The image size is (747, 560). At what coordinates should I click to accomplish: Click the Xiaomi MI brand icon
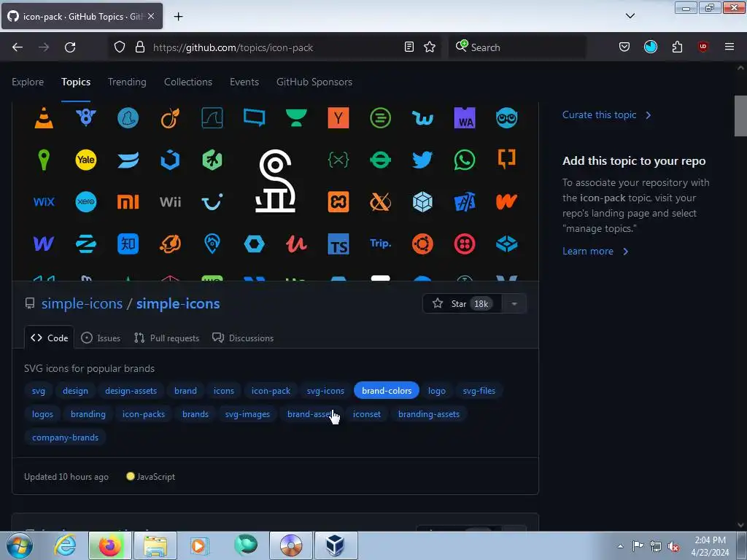tap(128, 202)
